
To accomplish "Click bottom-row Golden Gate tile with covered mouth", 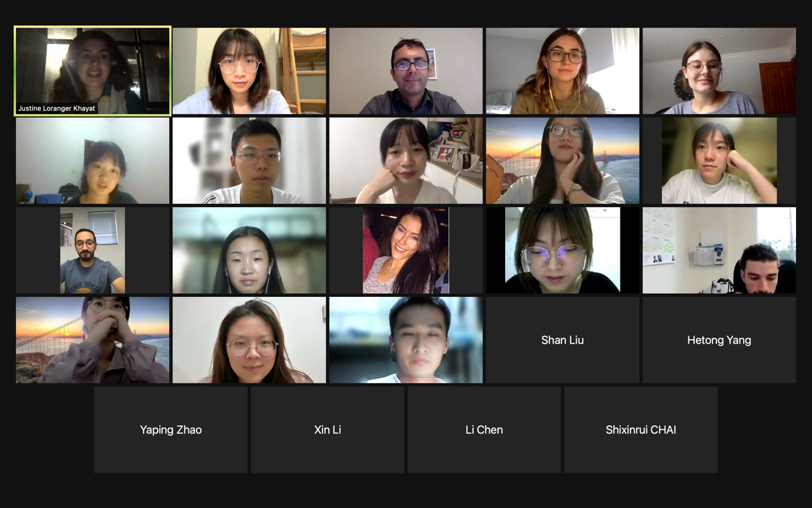I will (92, 340).
